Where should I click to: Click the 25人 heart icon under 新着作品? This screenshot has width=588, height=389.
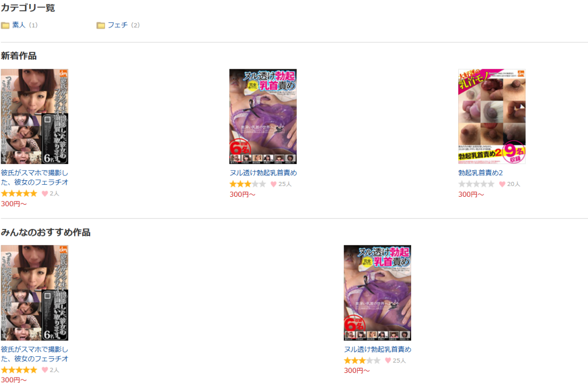point(273,184)
